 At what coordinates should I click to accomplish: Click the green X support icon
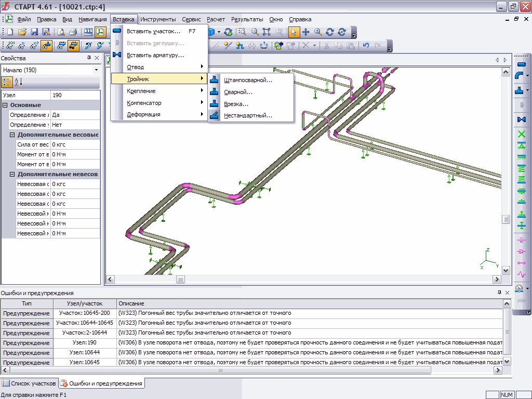(x=522, y=135)
